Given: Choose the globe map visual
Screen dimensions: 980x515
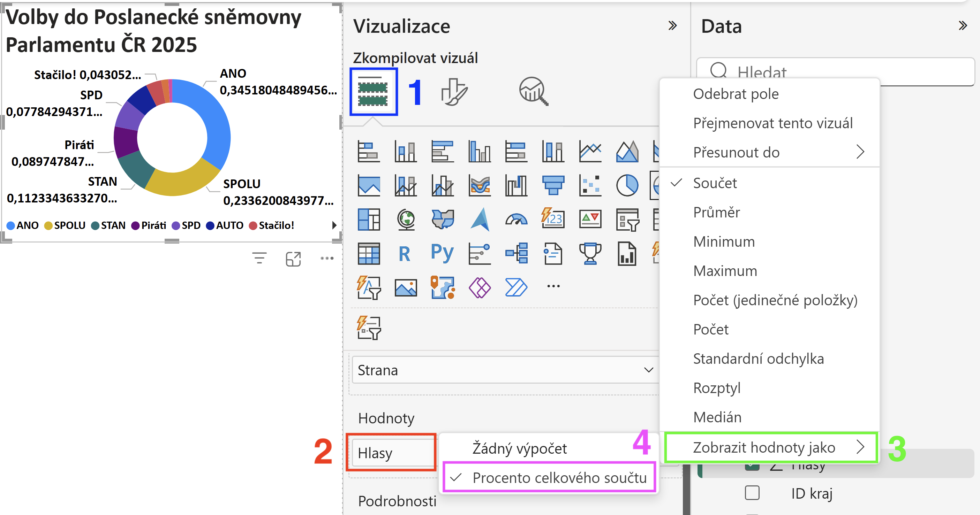Looking at the screenshot, I should 406,219.
